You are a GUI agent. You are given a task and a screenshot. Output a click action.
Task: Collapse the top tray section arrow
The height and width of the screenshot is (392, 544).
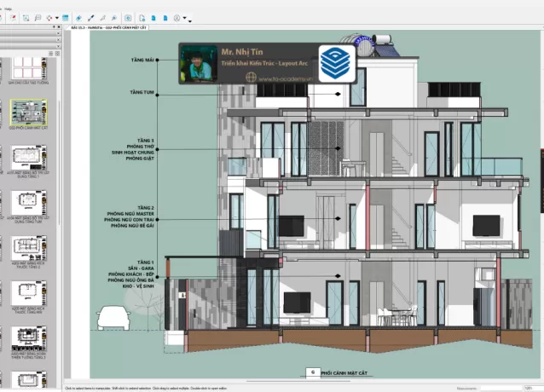(58, 33)
